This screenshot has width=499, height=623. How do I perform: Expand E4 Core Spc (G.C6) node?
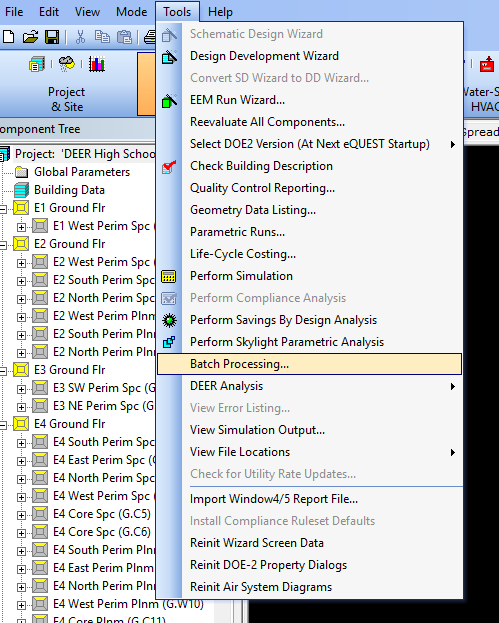21,533
